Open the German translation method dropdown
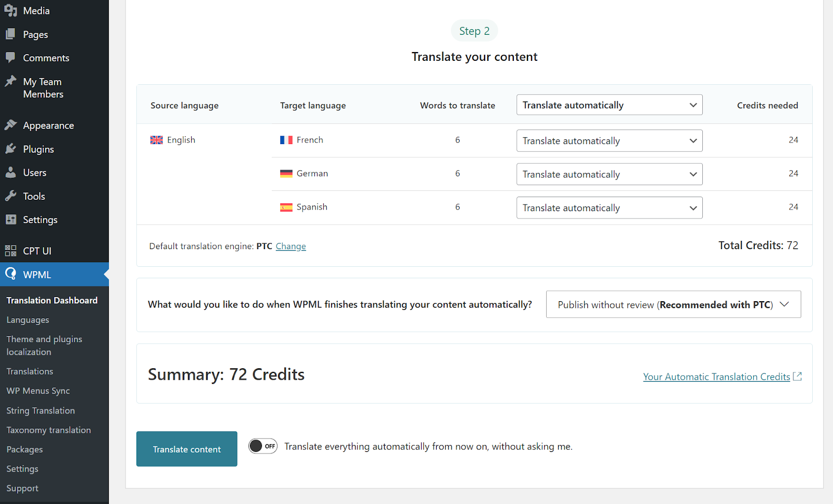 609,174
